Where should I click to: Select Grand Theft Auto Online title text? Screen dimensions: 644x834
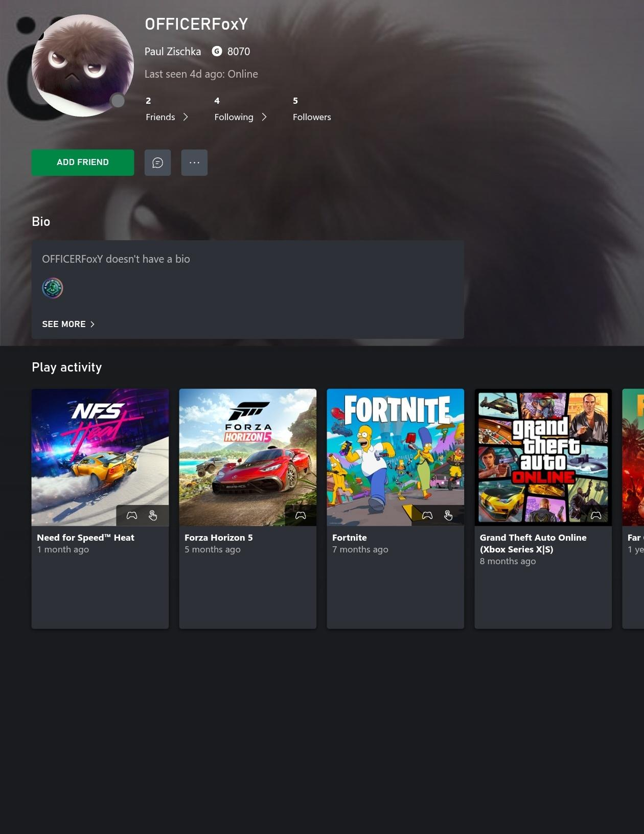click(x=533, y=543)
